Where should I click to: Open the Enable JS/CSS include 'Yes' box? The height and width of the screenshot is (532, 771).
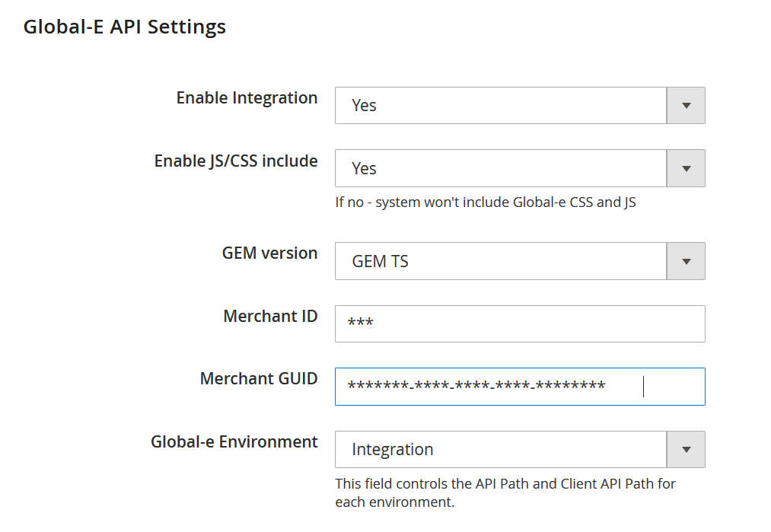tap(501, 168)
